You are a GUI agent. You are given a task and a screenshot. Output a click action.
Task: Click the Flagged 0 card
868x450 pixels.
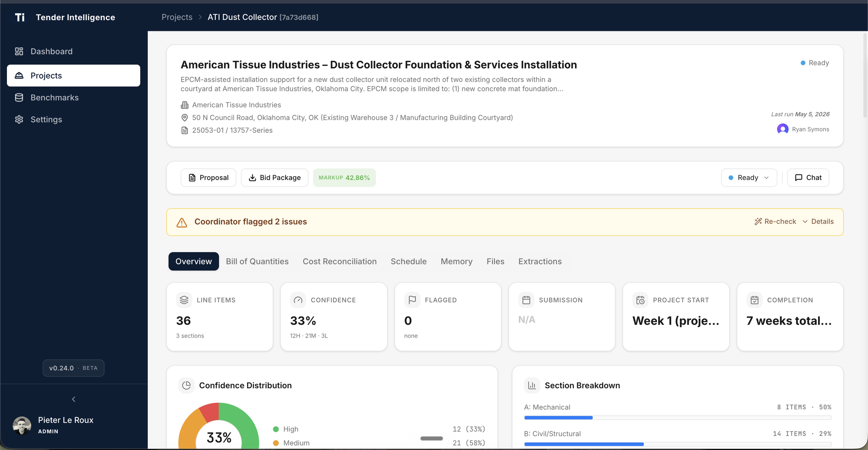pyautogui.click(x=448, y=317)
